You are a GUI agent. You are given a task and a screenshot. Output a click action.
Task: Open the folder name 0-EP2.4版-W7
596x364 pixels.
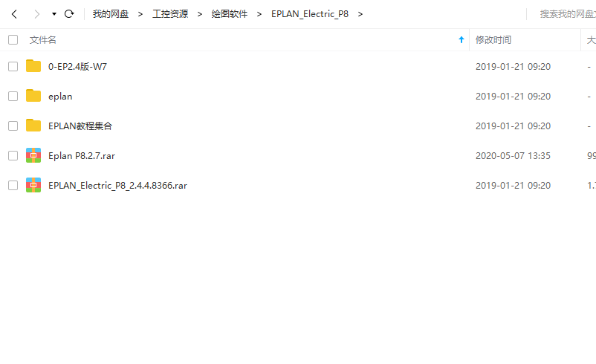tap(77, 67)
